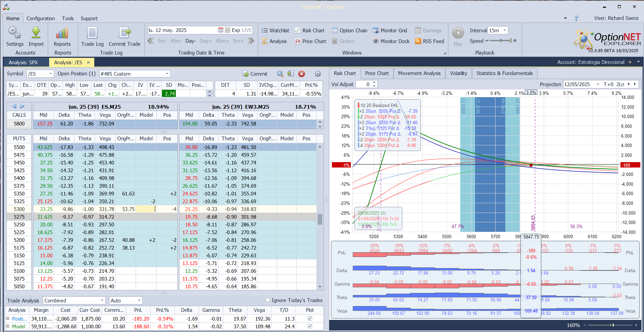Open the Trade Log icon
The image size is (644, 332).
[92, 33]
